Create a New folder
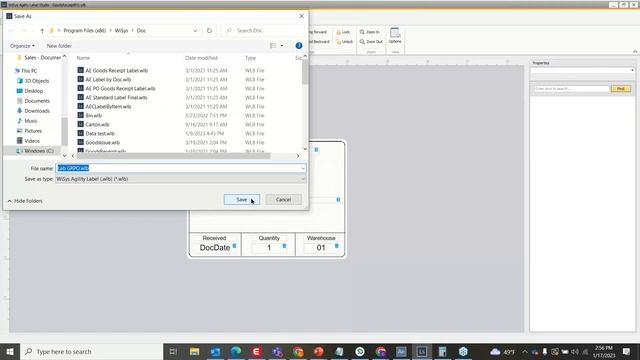The width and height of the screenshot is (640, 360). click(59, 46)
